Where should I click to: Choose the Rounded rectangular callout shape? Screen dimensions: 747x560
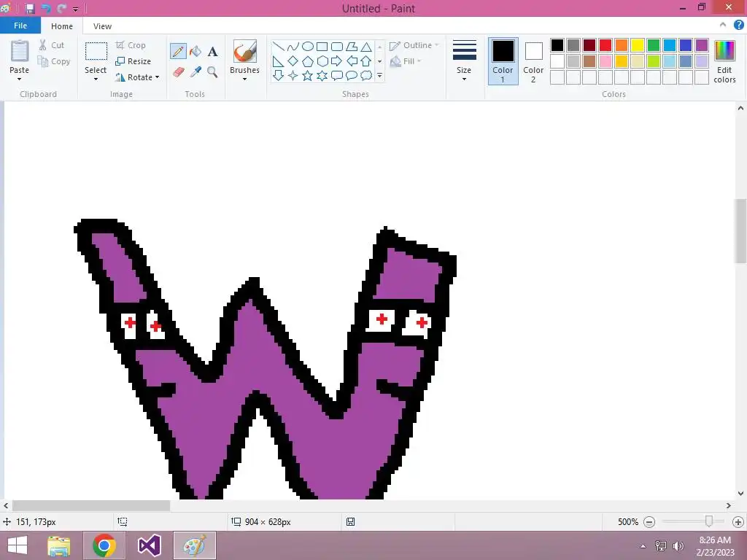(337, 75)
